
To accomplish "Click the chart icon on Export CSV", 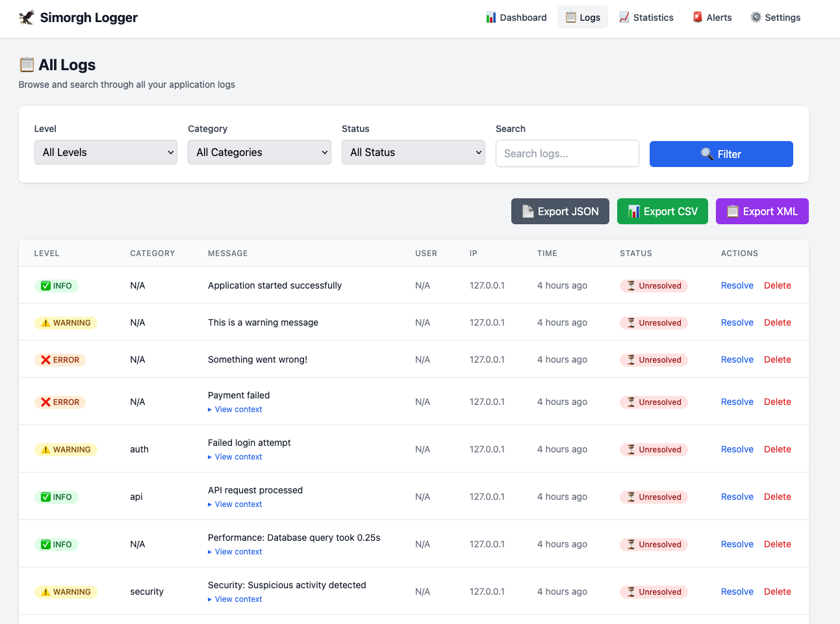I will tap(633, 211).
